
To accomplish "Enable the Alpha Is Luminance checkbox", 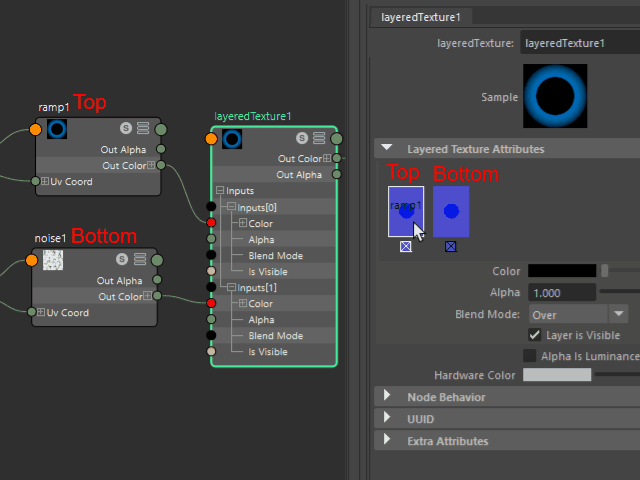I will 530,356.
